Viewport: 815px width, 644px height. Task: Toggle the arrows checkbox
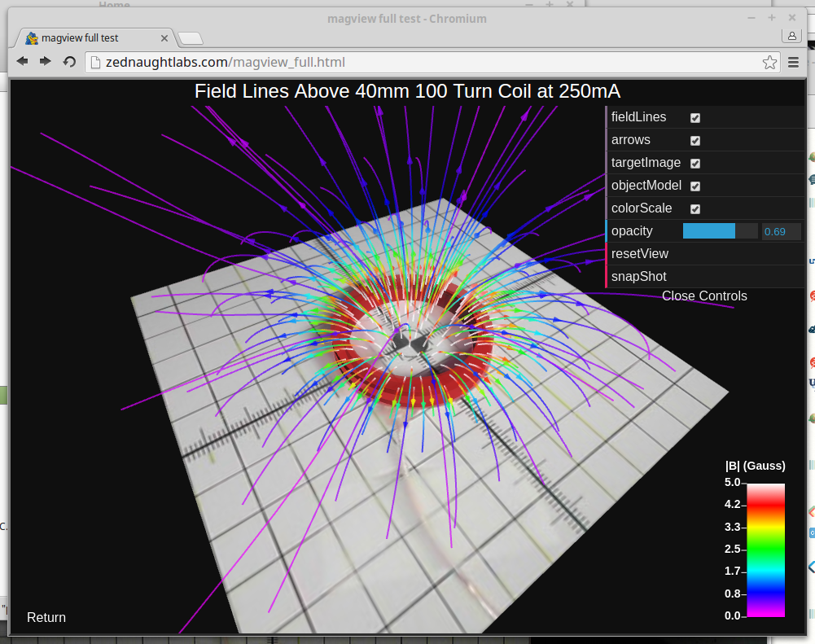tap(695, 141)
